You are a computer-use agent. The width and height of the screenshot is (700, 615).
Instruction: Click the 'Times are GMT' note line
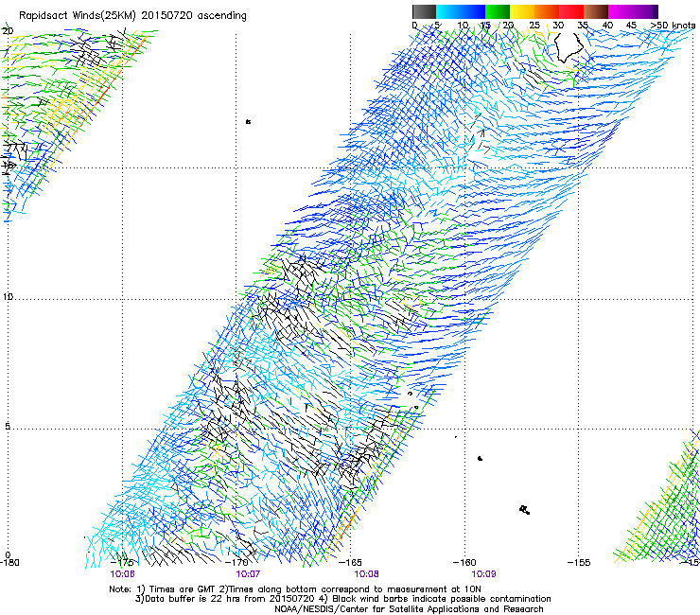click(x=295, y=589)
